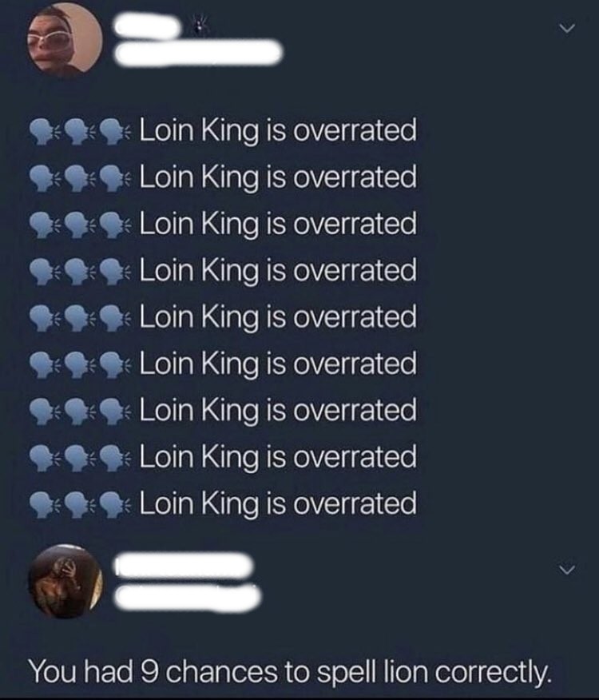This screenshot has width=599, height=700.
Task: Click first speaking-head emoji on the last line
Action: click(42, 505)
